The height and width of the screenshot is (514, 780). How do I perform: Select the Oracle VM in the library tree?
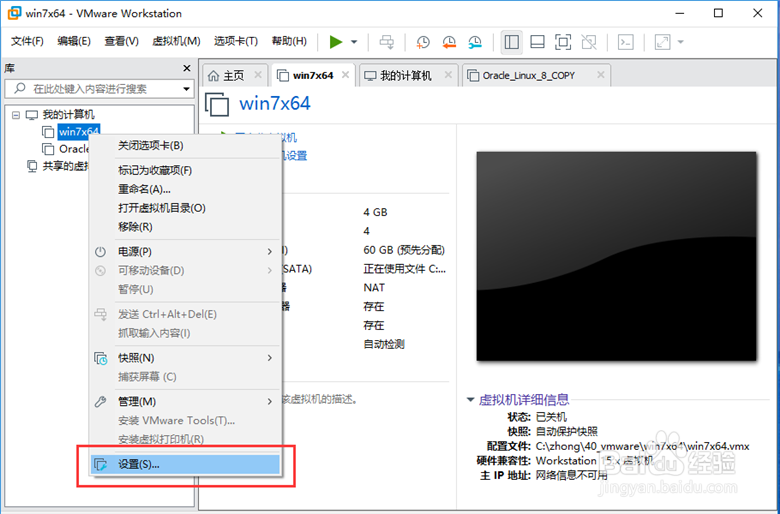[74, 149]
